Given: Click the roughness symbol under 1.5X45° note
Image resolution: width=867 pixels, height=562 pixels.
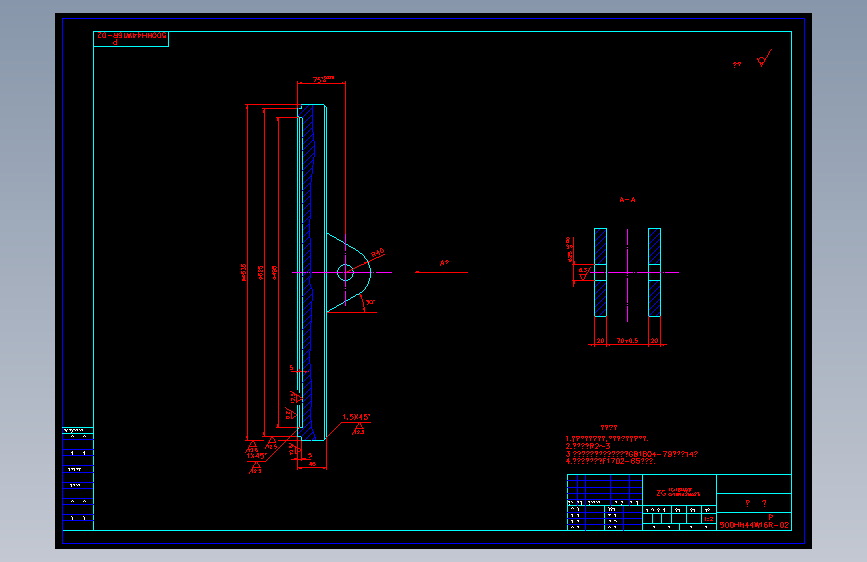Looking at the screenshot, I should (x=359, y=429).
